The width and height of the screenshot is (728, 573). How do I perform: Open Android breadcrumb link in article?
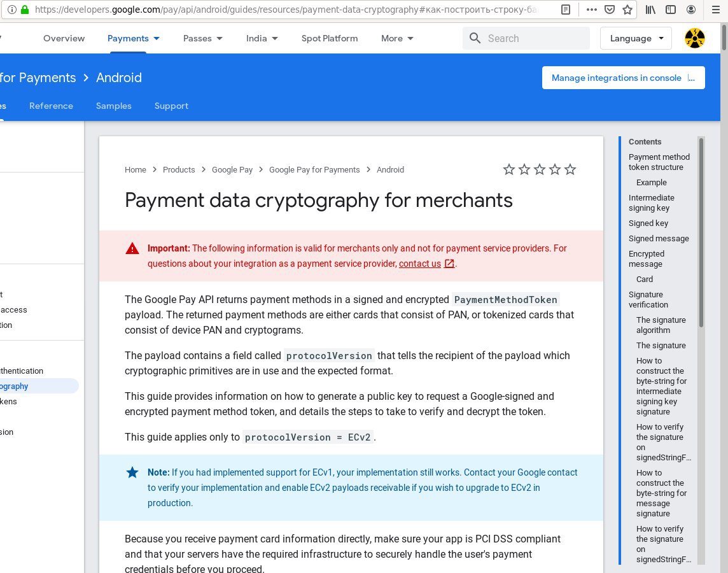pos(391,170)
